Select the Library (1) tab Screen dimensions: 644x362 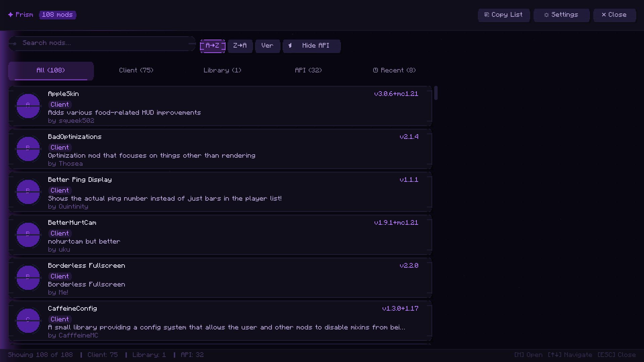point(222,70)
